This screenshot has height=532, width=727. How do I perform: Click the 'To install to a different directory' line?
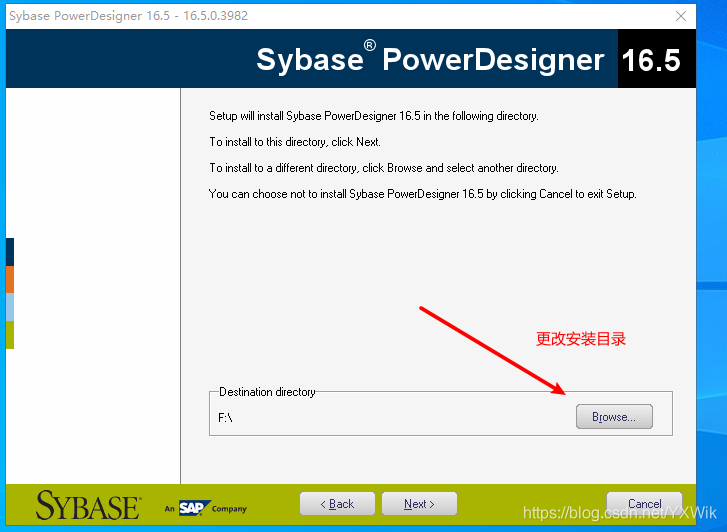click(x=384, y=168)
